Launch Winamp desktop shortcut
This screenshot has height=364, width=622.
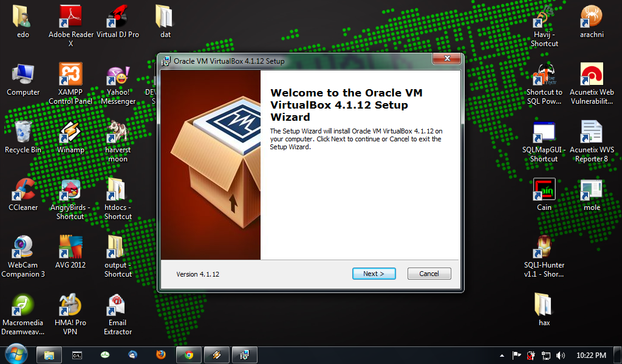pos(70,137)
